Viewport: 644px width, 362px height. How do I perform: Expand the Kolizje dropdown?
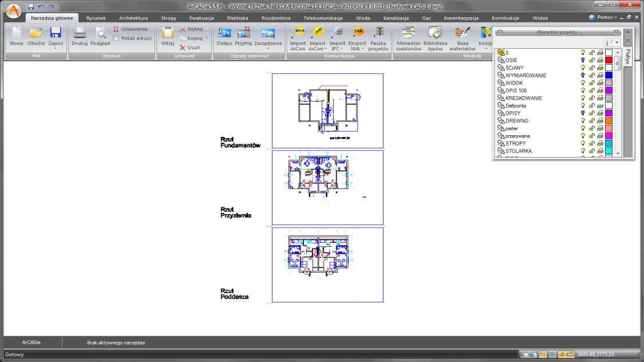[486, 49]
